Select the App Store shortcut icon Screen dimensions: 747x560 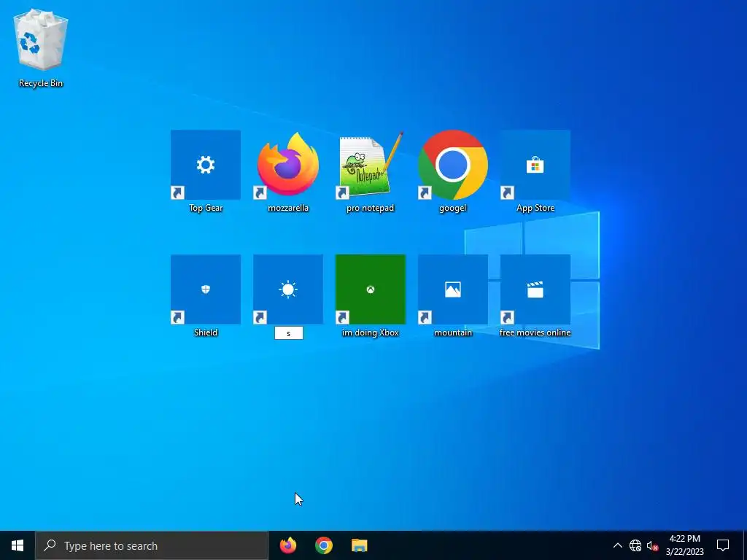(535, 165)
